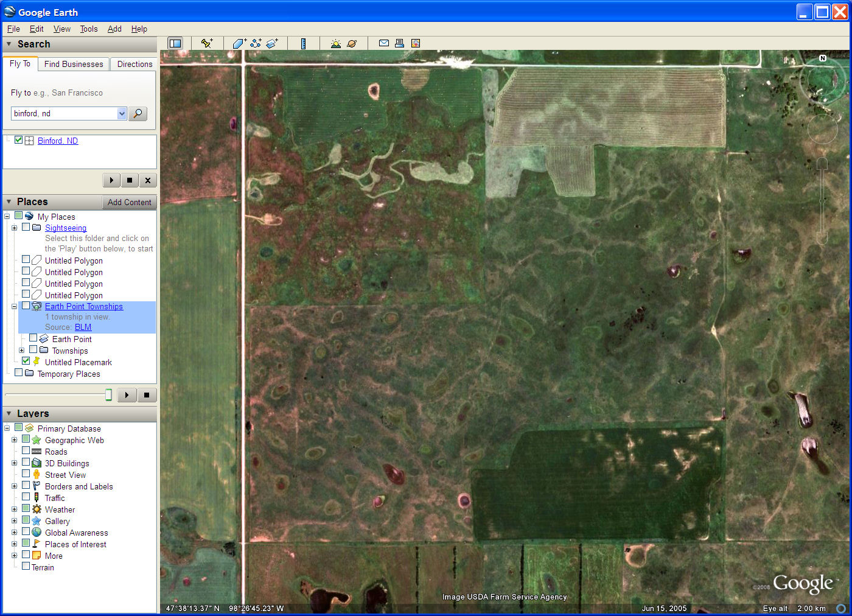Image resolution: width=852 pixels, height=616 pixels.
Task: Expand the Geographic Web layer group
Action: pos(14,439)
